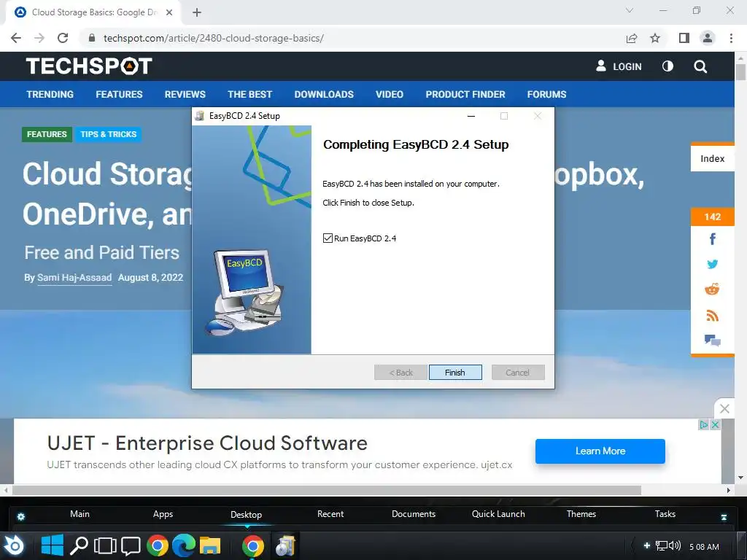This screenshot has height=560, width=747.
Task: Open the TRENDING menu
Action: point(50,94)
